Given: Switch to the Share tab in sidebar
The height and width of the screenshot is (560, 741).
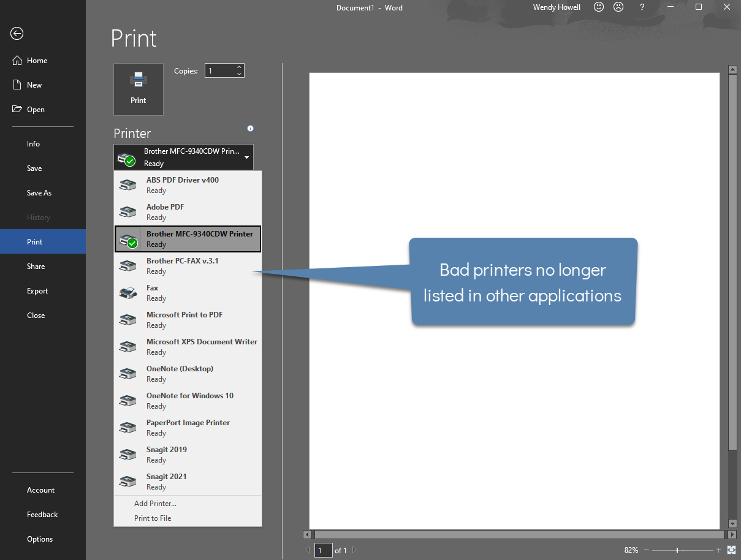Looking at the screenshot, I should point(36,266).
